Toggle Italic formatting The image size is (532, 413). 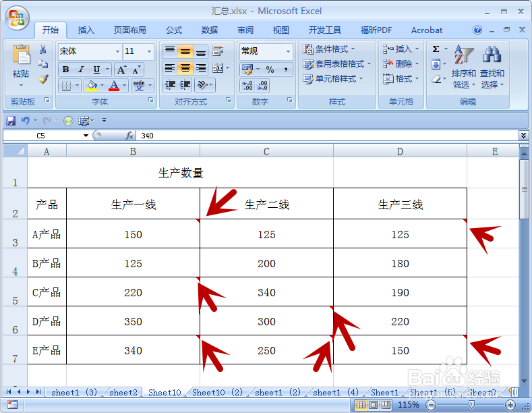(81, 70)
